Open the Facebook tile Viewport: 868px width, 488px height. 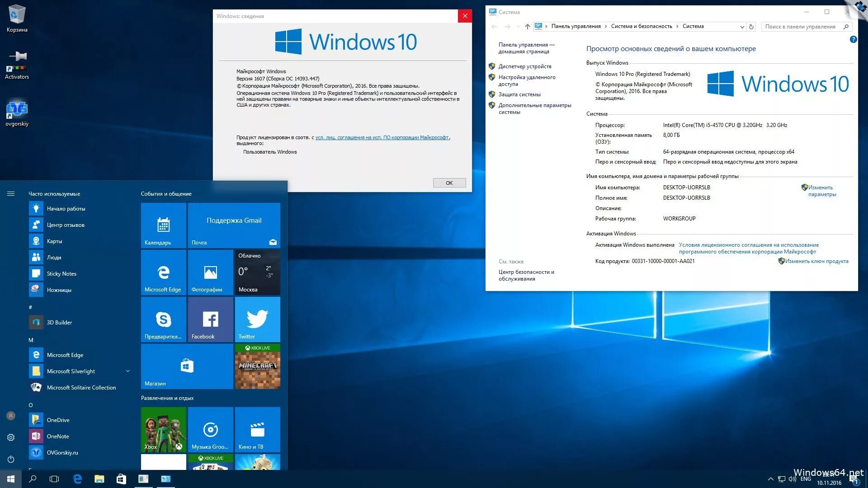point(211,319)
